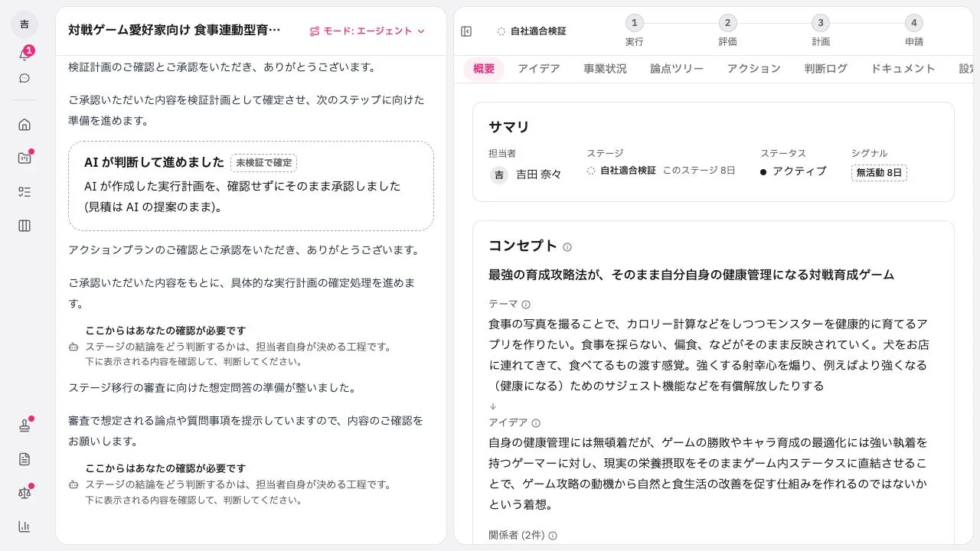The width and height of the screenshot is (980, 551).
Task: Click the user avatar 吉 in sidebar
Action: (24, 24)
